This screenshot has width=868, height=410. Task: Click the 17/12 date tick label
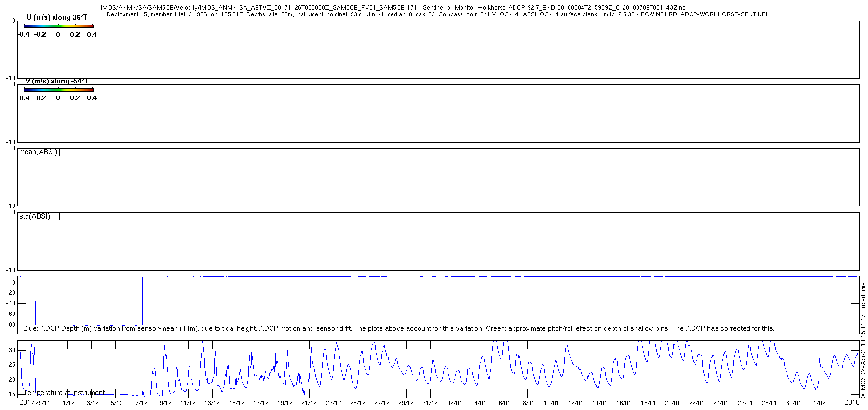coord(261,403)
